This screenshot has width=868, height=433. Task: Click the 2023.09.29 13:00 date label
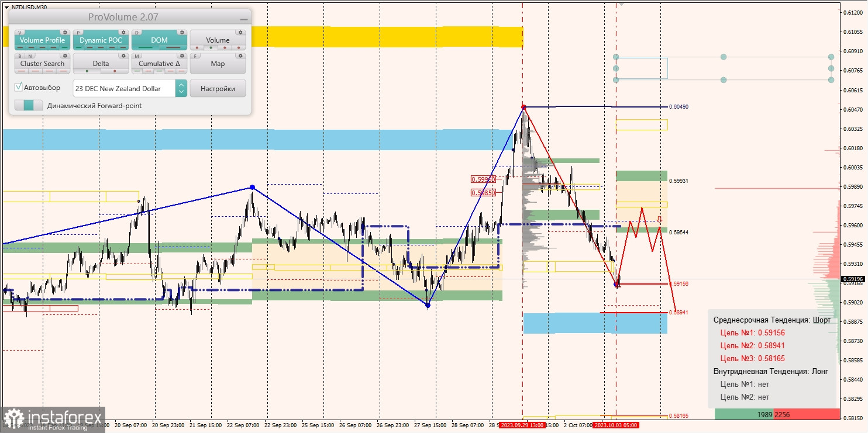[523, 425]
